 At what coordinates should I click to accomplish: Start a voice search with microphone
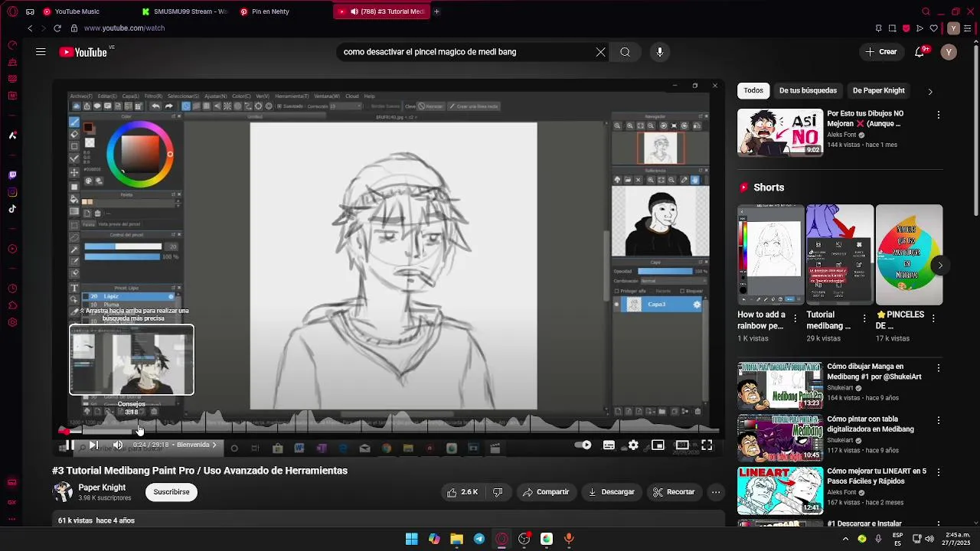coord(660,52)
